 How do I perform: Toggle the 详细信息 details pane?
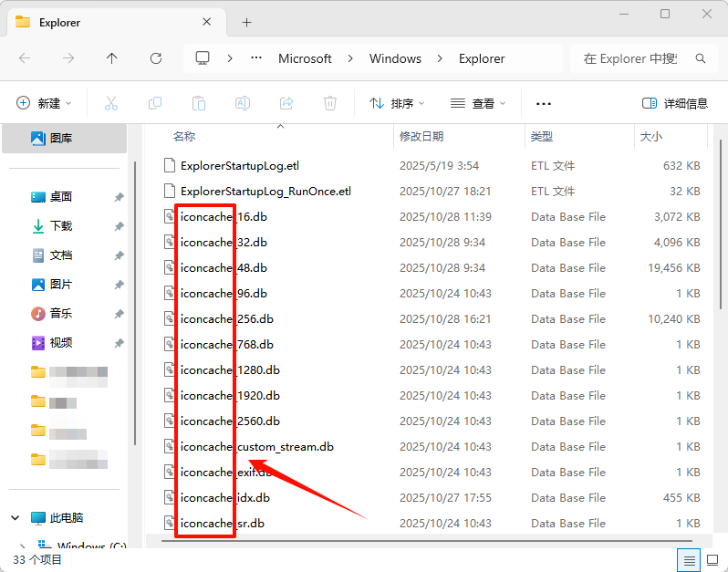tap(674, 103)
